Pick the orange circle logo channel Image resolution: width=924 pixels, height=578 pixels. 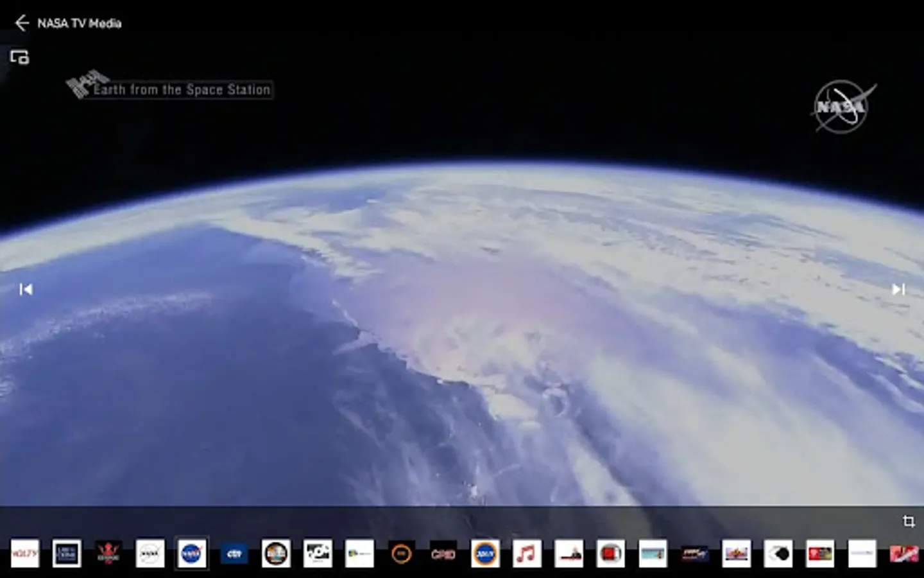(401, 553)
